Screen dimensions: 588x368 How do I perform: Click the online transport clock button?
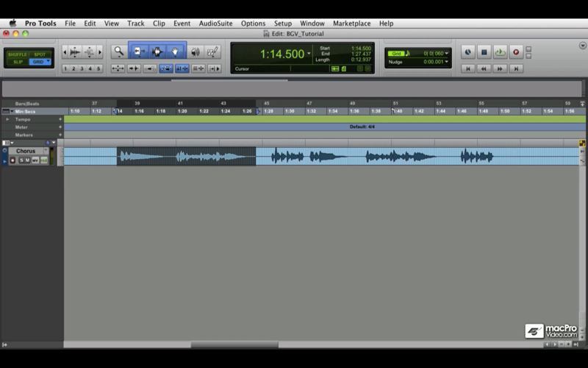(x=467, y=52)
